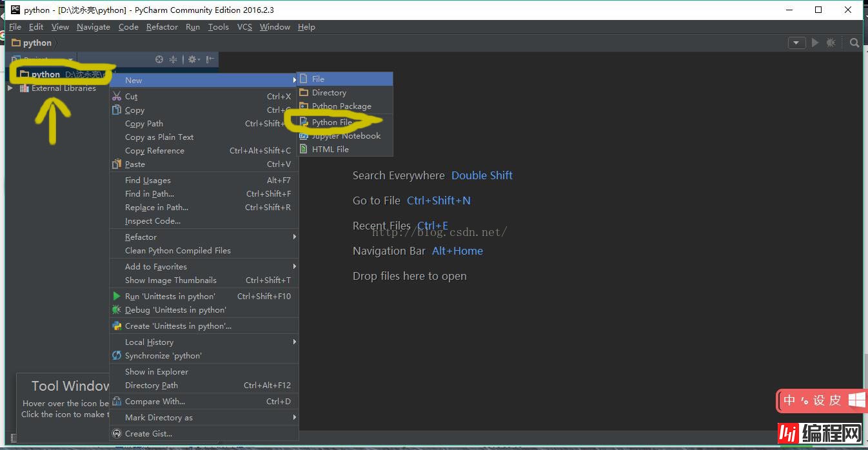The width and height of the screenshot is (868, 450).
Task: Click the hide Project panel icon
Action: pyautogui.click(x=210, y=59)
